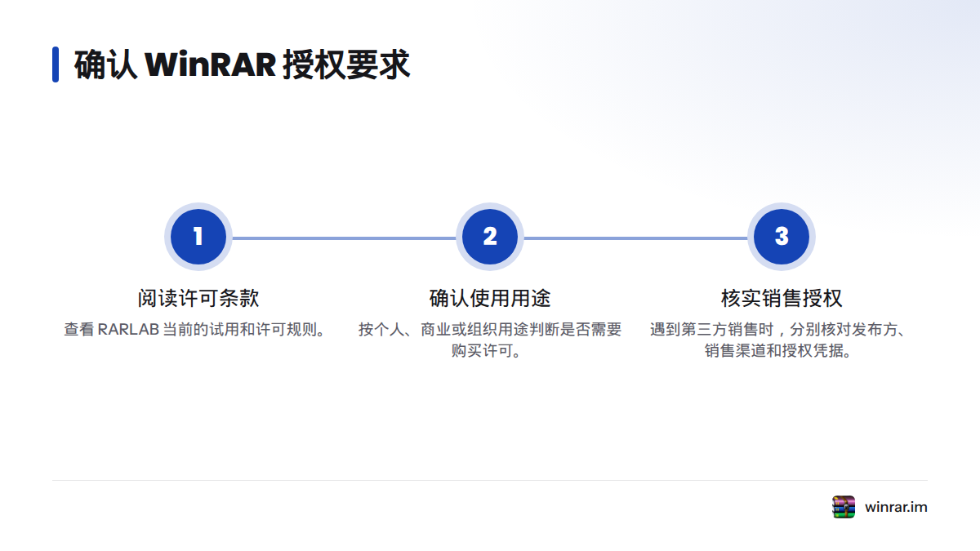Select the step 1 circle

pyautogui.click(x=198, y=237)
